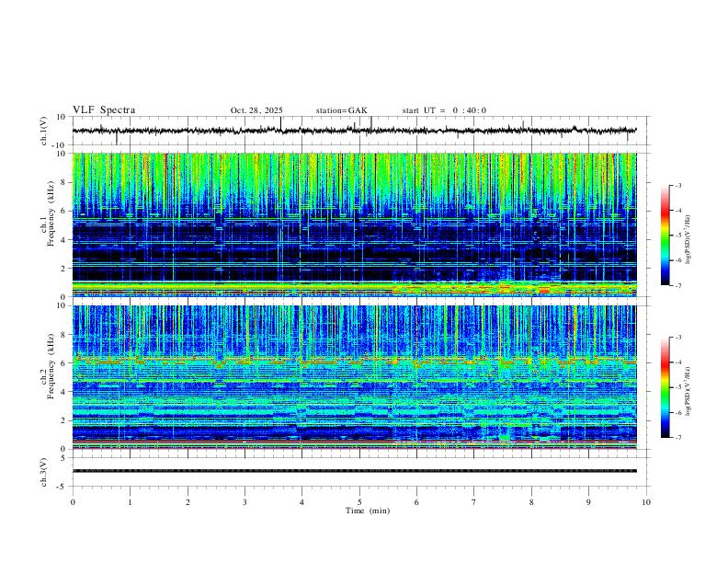This screenshot has height=563, width=728.
Task: Click time axis tick label "6"
Action: 416,502
